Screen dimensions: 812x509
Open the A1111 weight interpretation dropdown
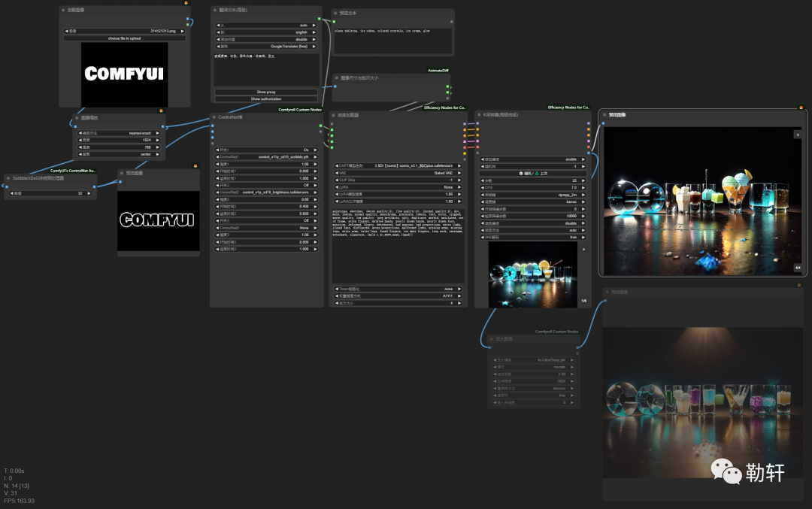[398, 295]
